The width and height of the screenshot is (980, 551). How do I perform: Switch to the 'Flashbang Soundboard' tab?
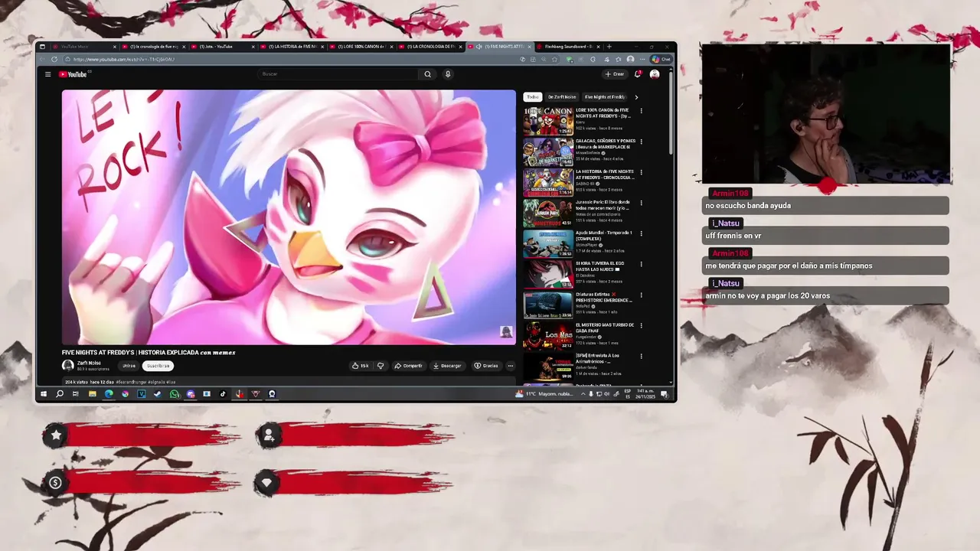568,47
